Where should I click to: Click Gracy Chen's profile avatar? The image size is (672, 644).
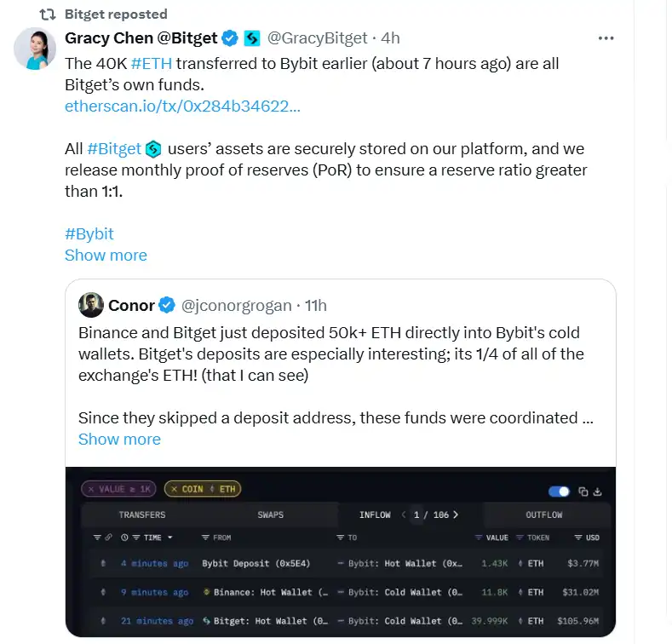click(x=35, y=49)
